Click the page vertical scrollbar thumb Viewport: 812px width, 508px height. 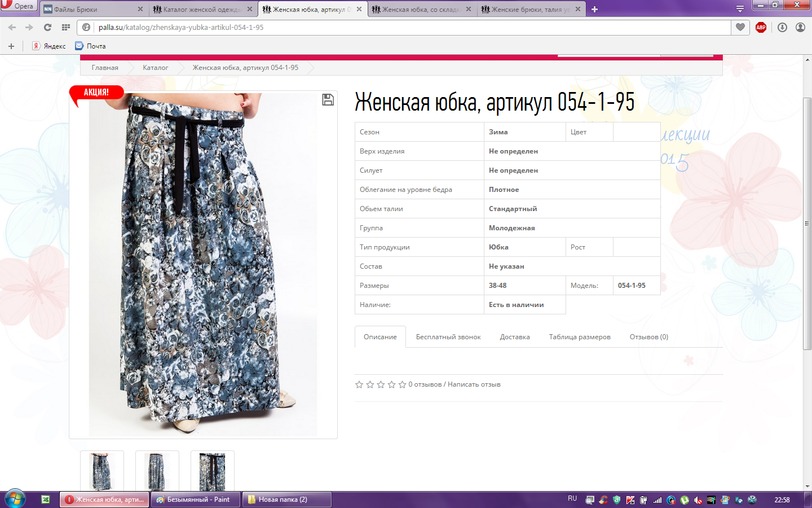(807, 224)
